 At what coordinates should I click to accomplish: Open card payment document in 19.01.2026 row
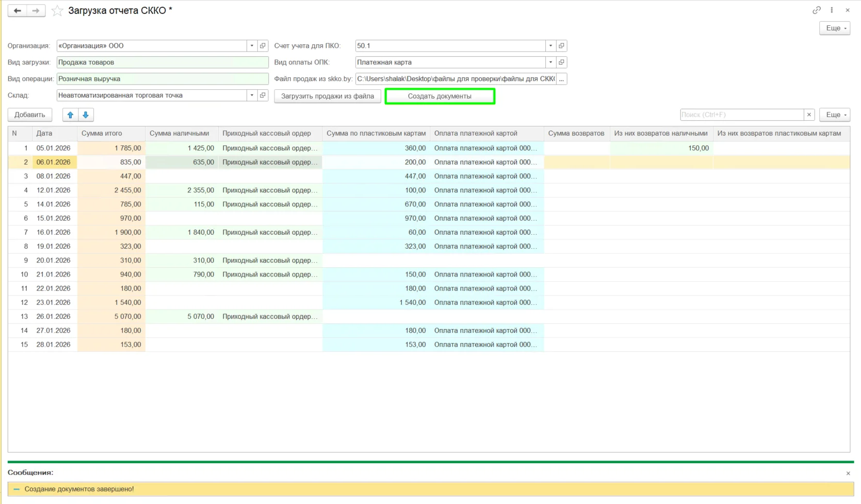click(x=486, y=247)
